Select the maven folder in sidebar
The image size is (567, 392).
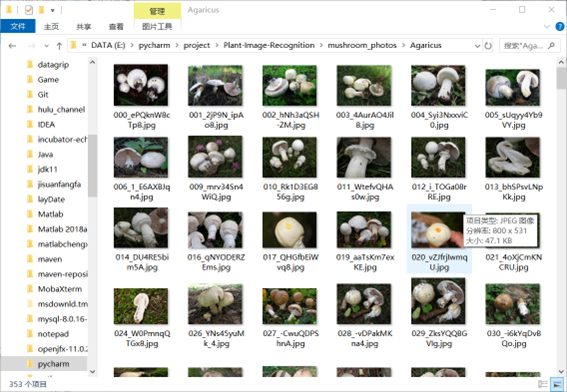pos(50,259)
